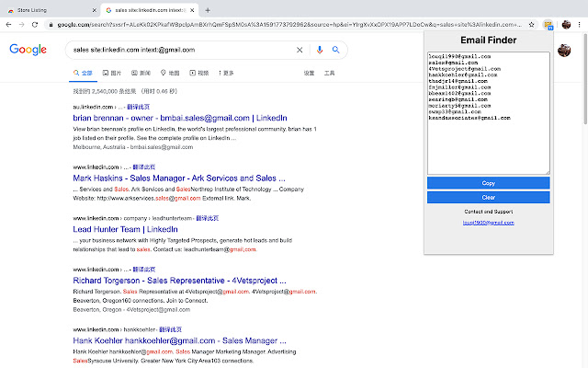Start voice search with microphone icon
This screenshot has height=368, width=588.
[x=320, y=50]
